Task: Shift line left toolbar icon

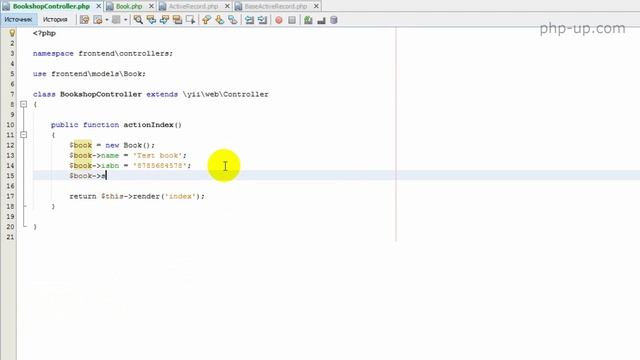Action: (249, 20)
